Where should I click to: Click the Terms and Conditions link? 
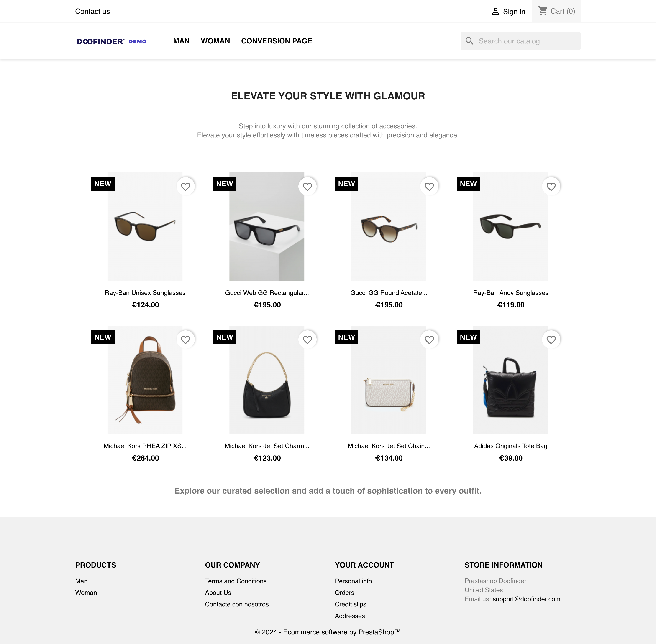(236, 581)
